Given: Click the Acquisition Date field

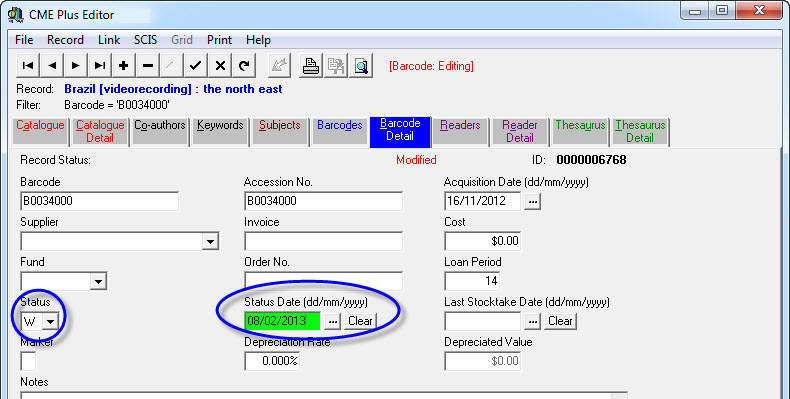Looking at the screenshot, I should click(x=483, y=201).
